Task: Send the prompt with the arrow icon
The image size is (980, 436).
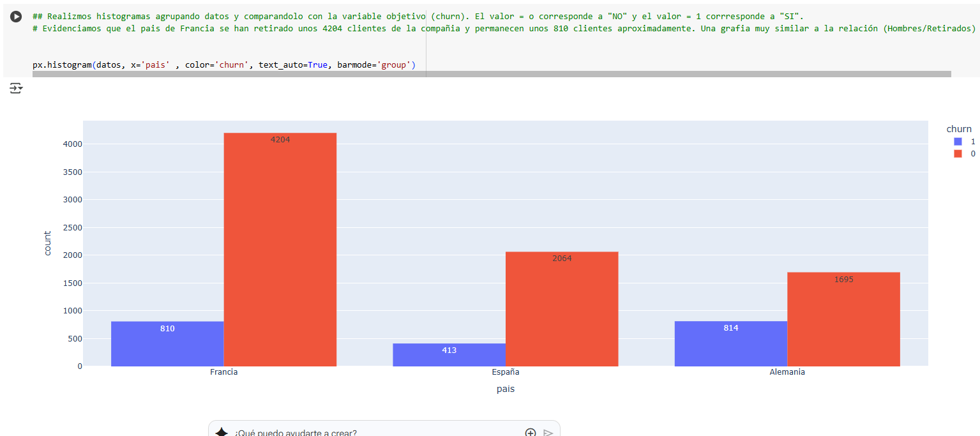Action: 548,433
